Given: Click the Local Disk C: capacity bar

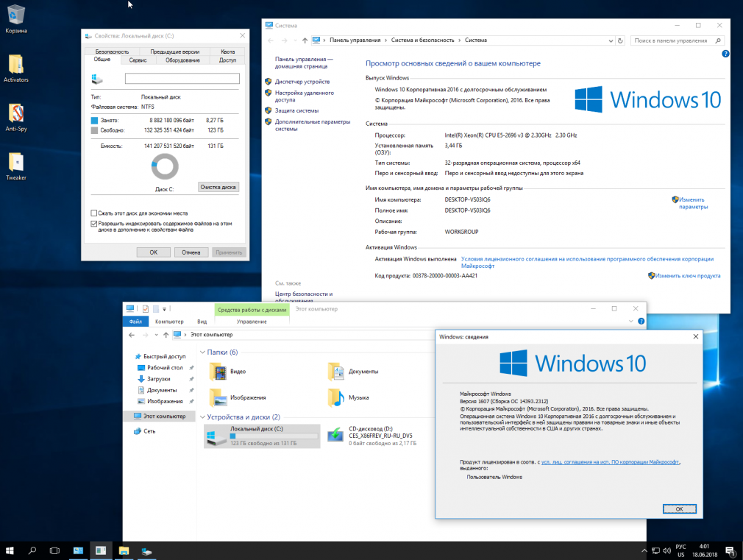Looking at the screenshot, I should pyautogui.click(x=274, y=436).
